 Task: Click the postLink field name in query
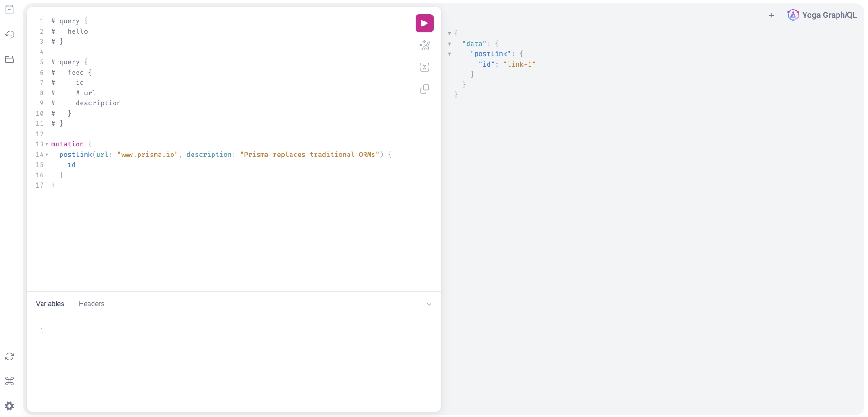76,155
